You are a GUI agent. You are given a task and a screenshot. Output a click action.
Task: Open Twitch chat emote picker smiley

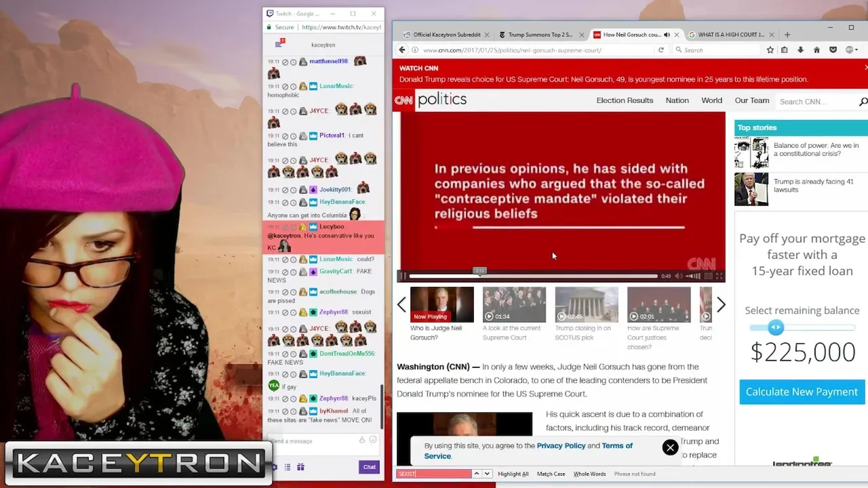(373, 439)
